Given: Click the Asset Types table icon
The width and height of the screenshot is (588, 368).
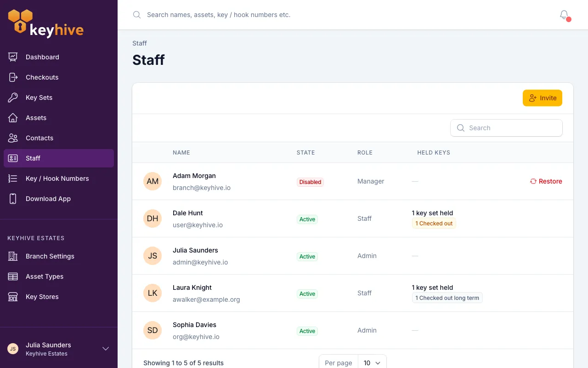Looking at the screenshot, I should point(13,276).
